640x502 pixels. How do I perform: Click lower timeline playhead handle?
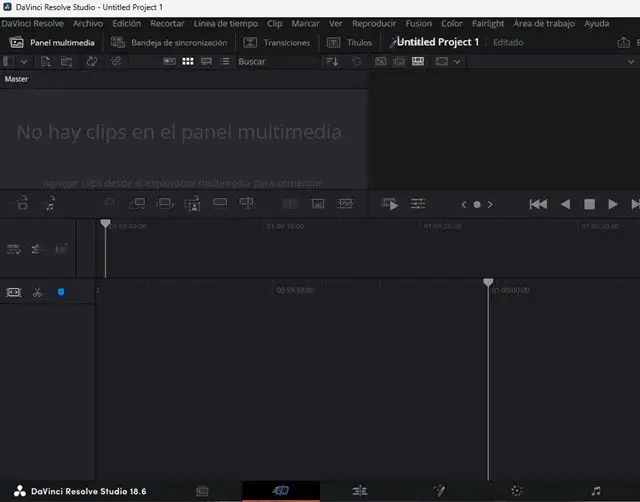[488, 282]
